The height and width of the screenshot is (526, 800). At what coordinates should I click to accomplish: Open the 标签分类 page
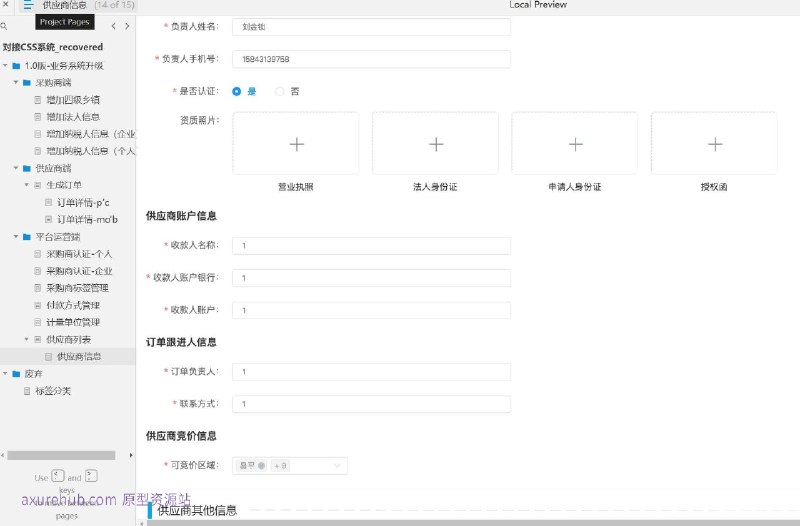pos(53,391)
